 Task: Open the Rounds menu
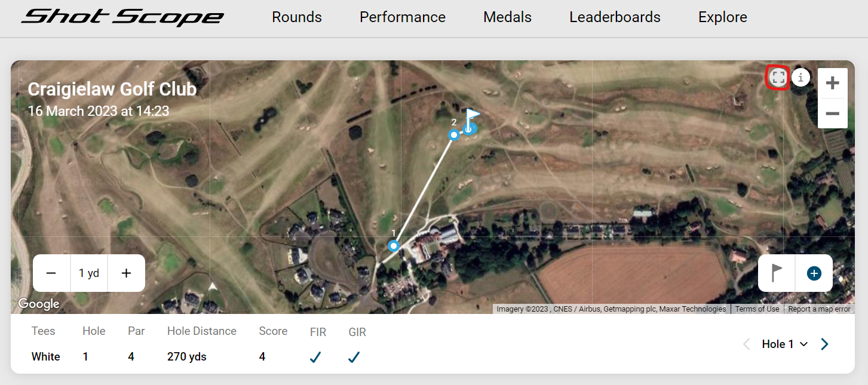[297, 17]
